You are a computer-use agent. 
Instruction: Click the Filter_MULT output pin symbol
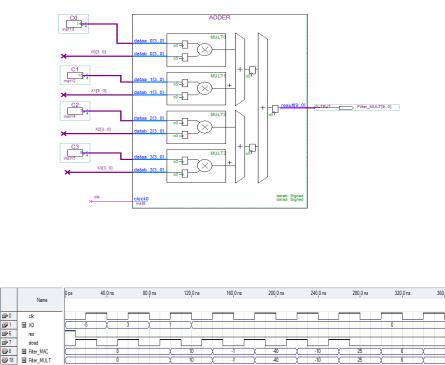pos(346,108)
